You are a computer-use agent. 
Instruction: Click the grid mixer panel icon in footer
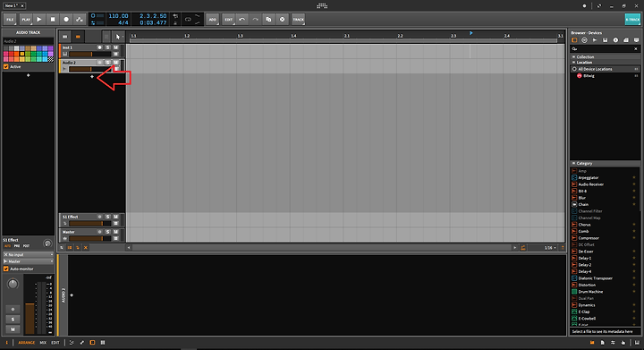tap(103, 343)
